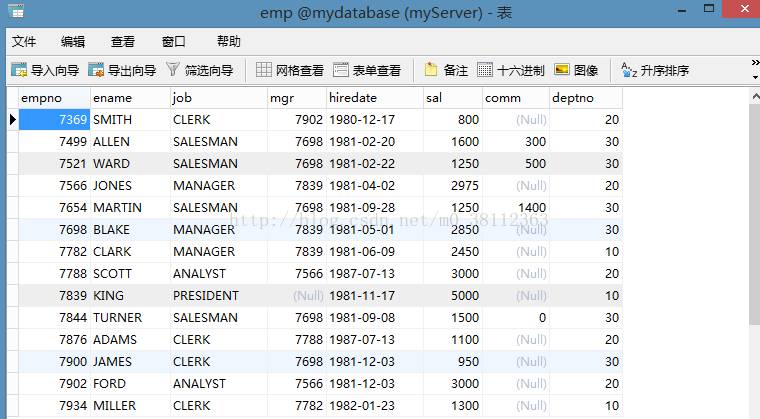This screenshot has width=760, height=419.
Task: Select the job cell PRESIDENT
Action: coord(219,295)
